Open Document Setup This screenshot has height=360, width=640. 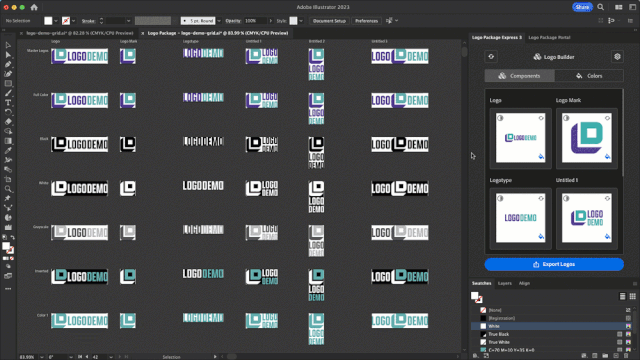click(x=329, y=21)
